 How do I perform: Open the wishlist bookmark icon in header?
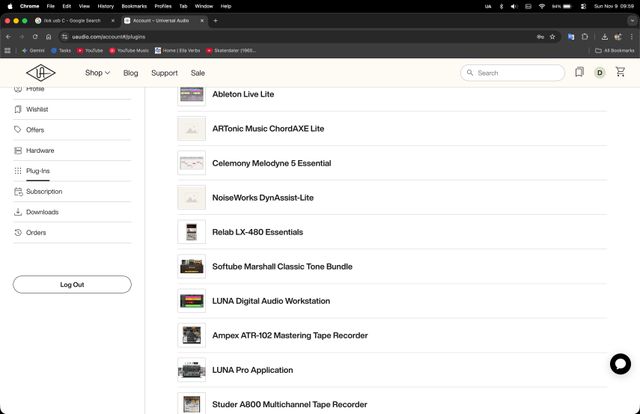point(579,73)
